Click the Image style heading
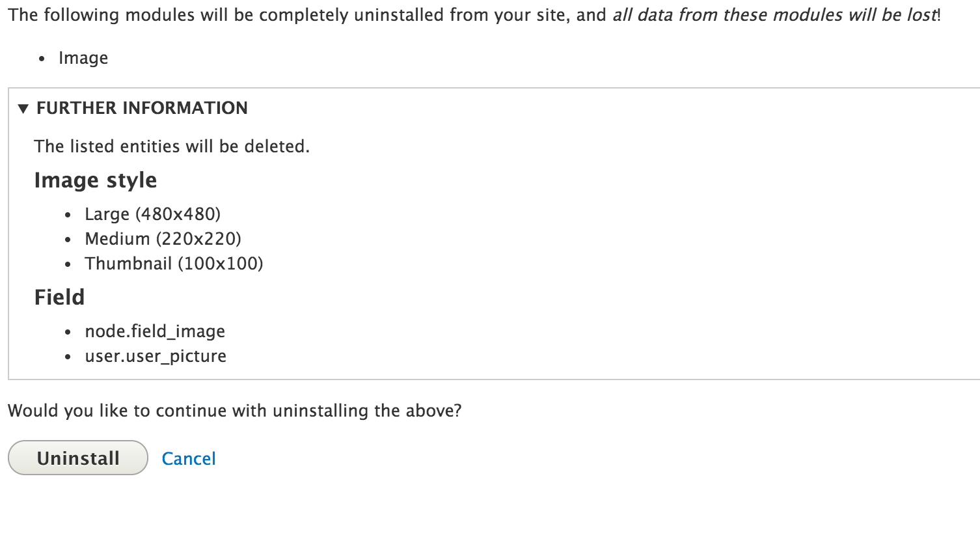 coord(96,180)
